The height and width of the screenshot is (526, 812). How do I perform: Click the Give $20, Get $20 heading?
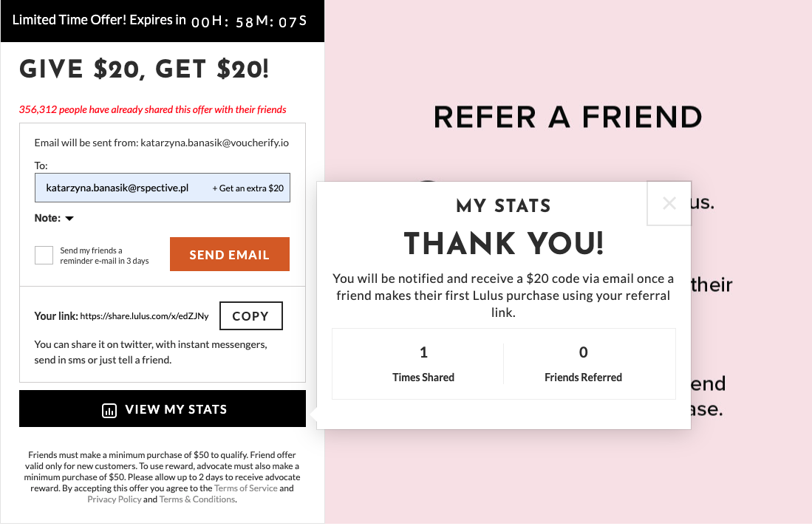(144, 69)
